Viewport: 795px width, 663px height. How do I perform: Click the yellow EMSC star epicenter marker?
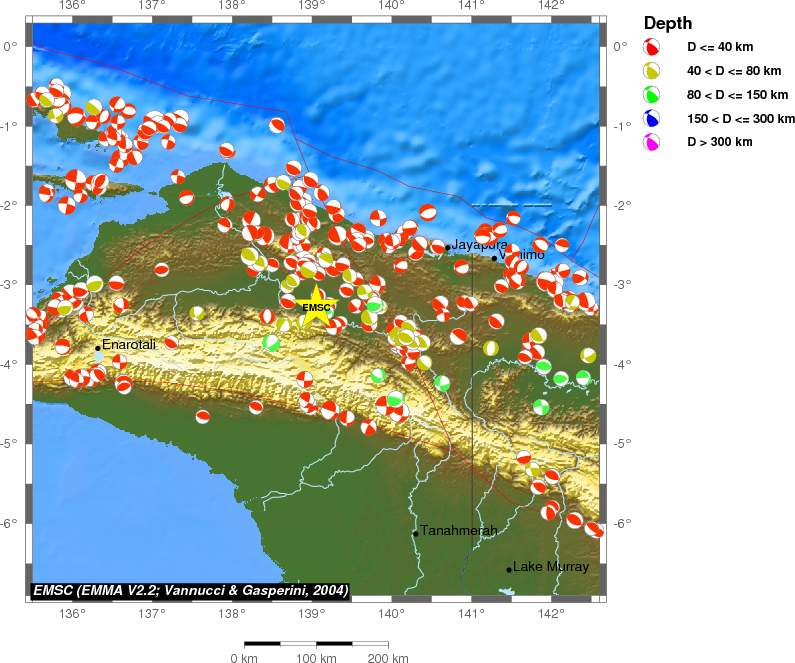pos(316,307)
